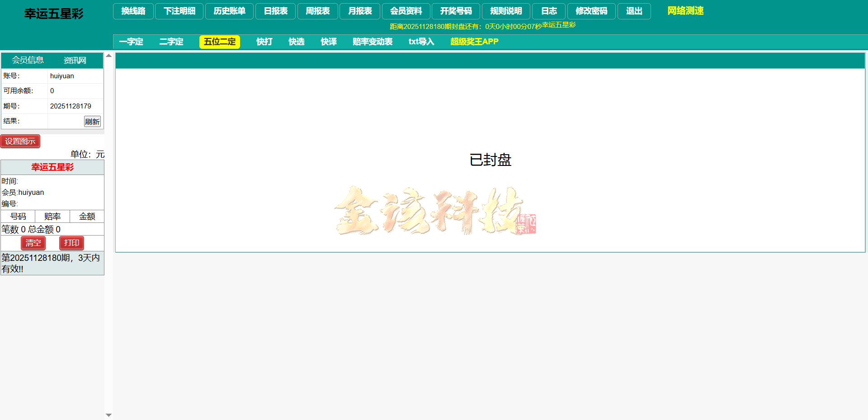Refresh the result with 刷新 button
Image resolution: width=868 pixels, height=420 pixels.
[93, 121]
